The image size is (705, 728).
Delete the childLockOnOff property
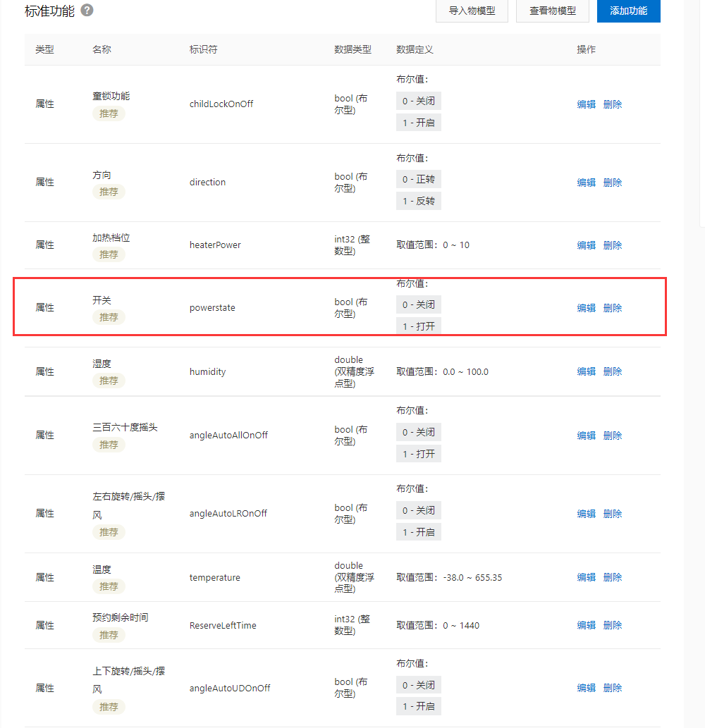(x=612, y=104)
